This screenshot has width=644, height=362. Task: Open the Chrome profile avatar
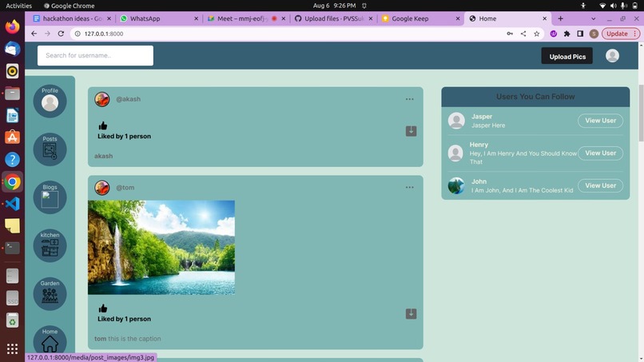(x=594, y=34)
